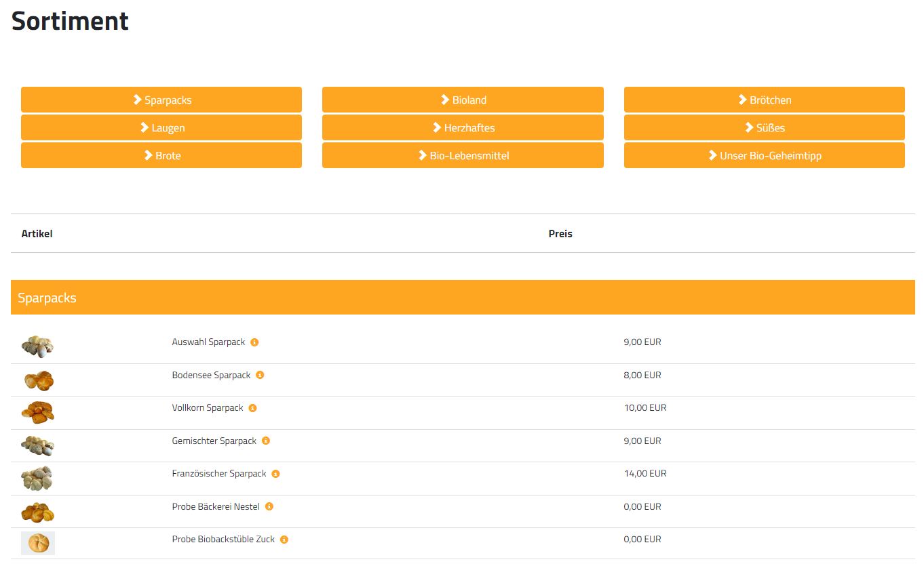Navigate to the Süßes category
924x566 pixels.
(x=764, y=127)
